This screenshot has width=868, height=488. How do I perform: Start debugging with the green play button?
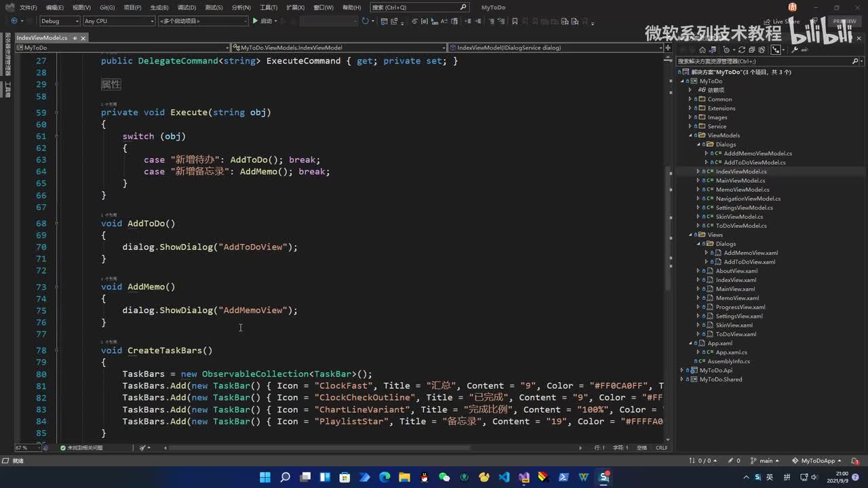[x=255, y=21]
